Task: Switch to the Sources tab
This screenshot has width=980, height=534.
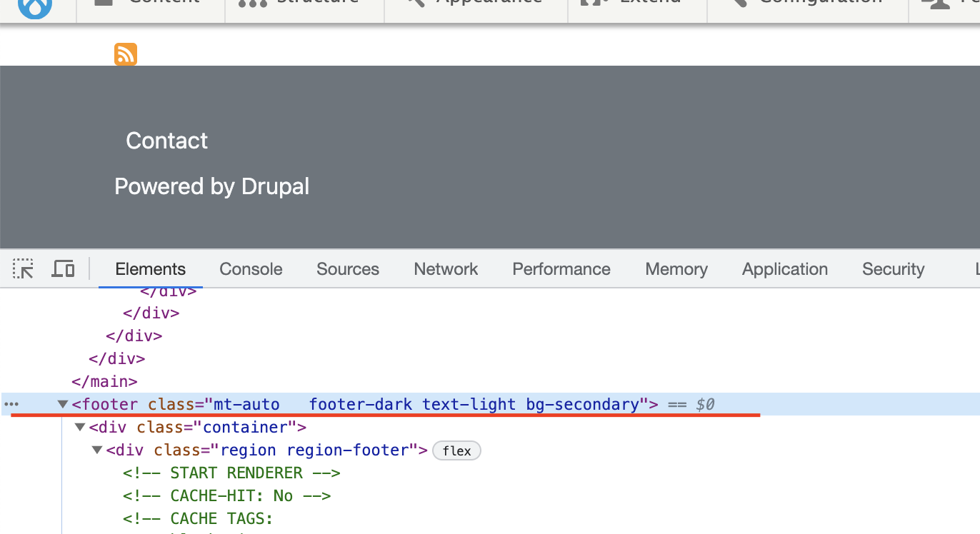Action: pos(347,269)
